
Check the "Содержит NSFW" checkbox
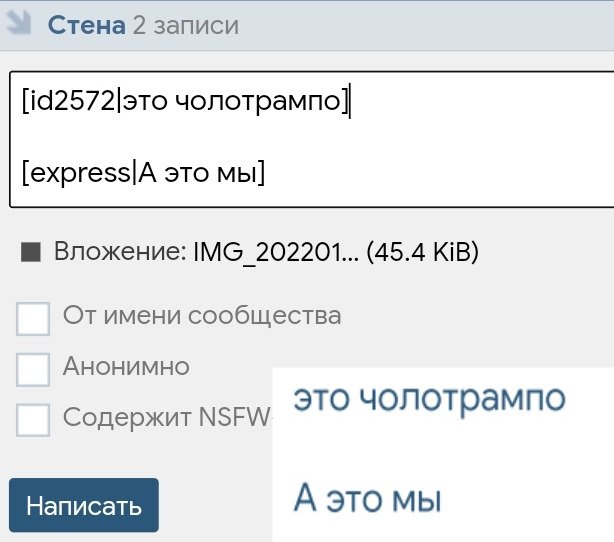33,419
